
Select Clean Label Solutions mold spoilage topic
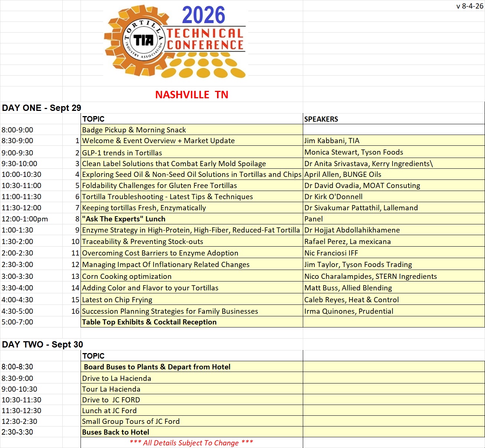[192, 164]
